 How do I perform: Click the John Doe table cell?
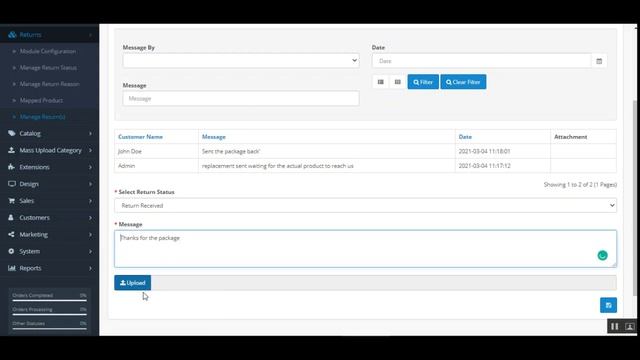(x=156, y=151)
